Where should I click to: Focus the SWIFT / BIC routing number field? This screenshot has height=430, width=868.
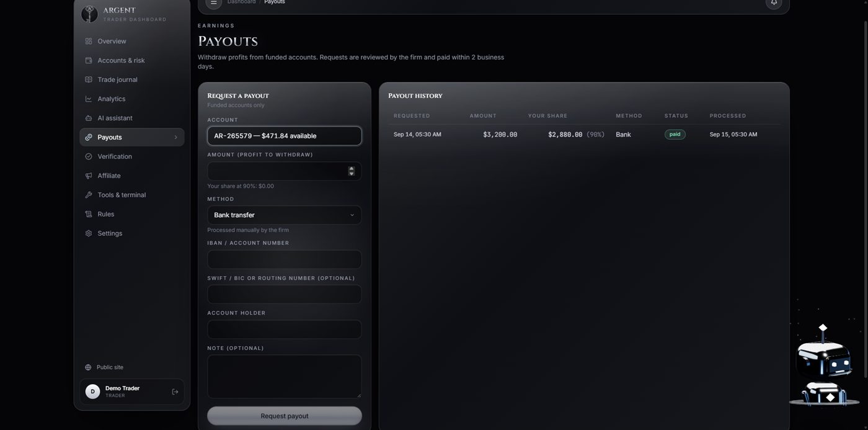pos(285,294)
